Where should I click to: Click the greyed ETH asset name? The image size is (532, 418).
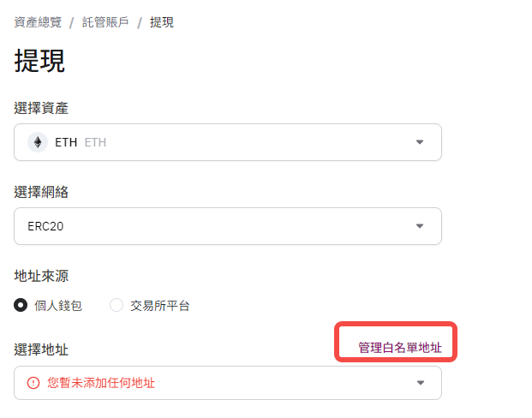95,142
